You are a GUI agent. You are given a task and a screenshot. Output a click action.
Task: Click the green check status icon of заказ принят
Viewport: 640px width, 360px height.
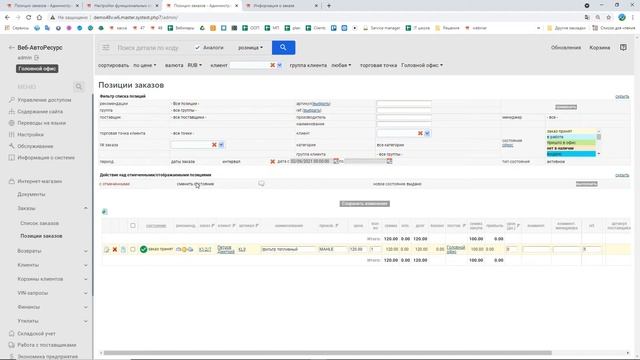143,249
